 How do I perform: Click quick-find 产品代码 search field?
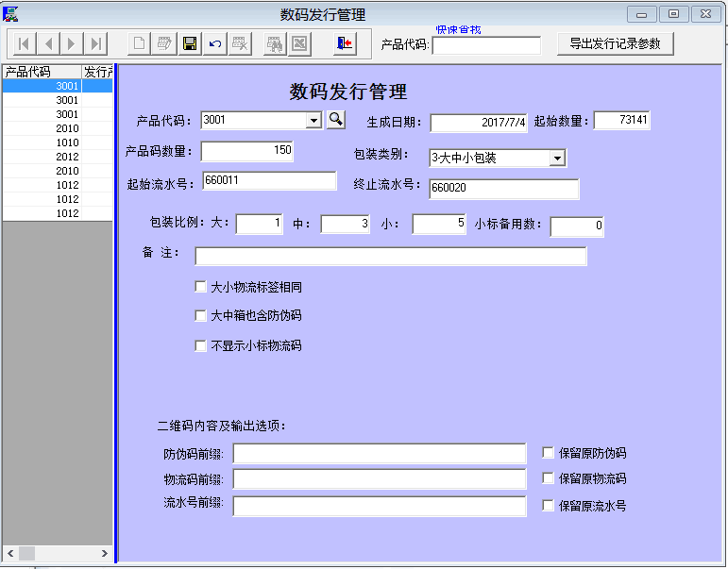click(x=486, y=45)
